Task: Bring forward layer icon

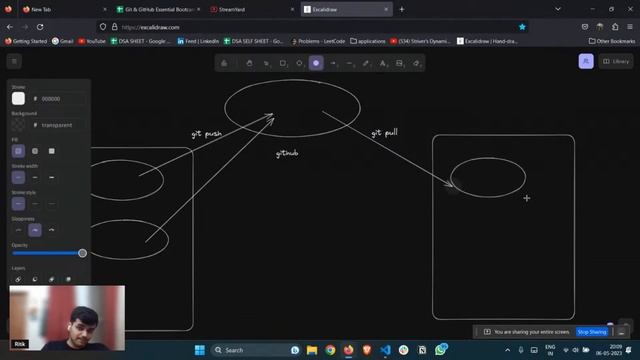Action: click(51, 279)
